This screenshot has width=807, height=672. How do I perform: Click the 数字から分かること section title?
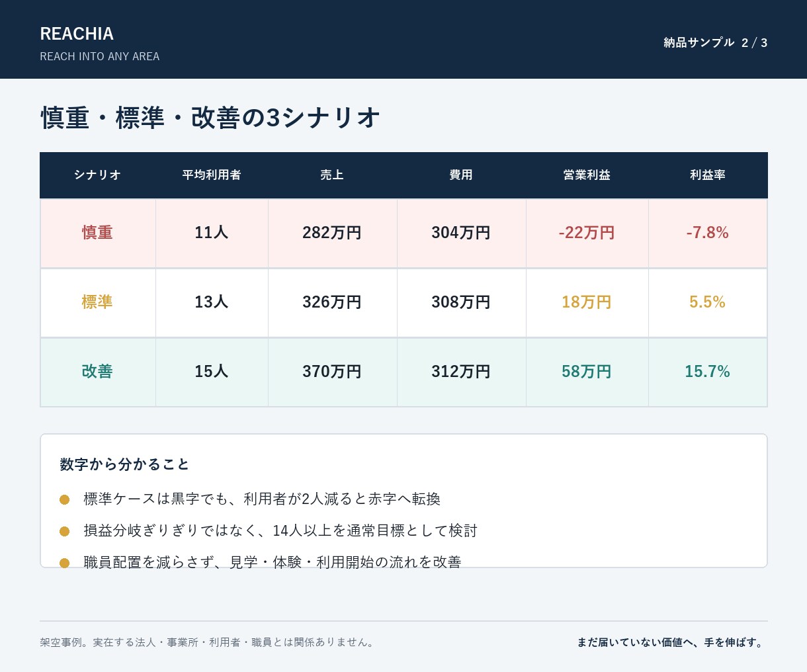[124, 464]
